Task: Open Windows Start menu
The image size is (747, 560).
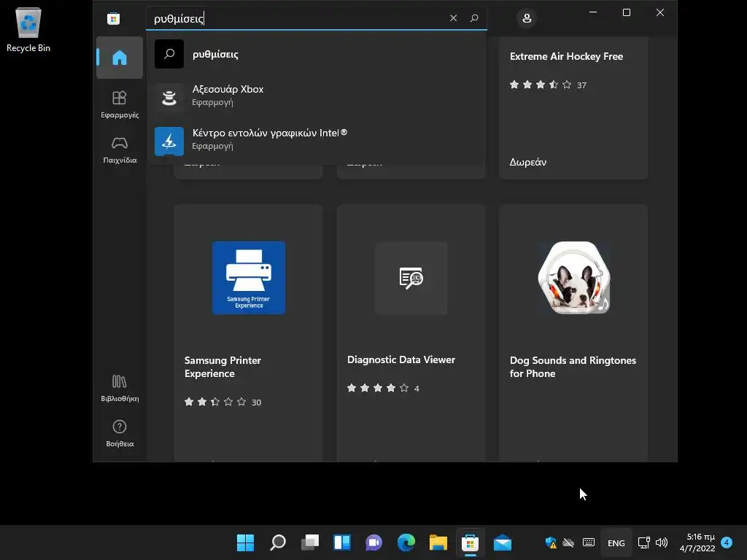Action: 245,542
